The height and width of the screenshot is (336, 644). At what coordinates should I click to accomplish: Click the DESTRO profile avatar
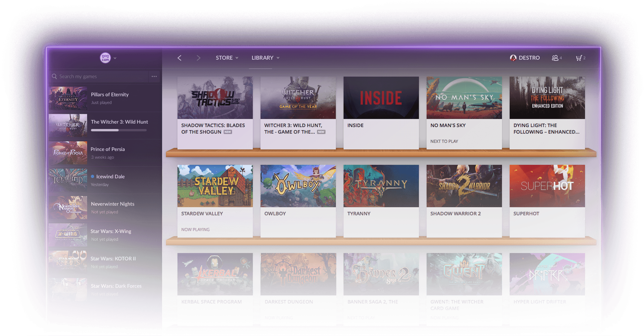tap(513, 58)
